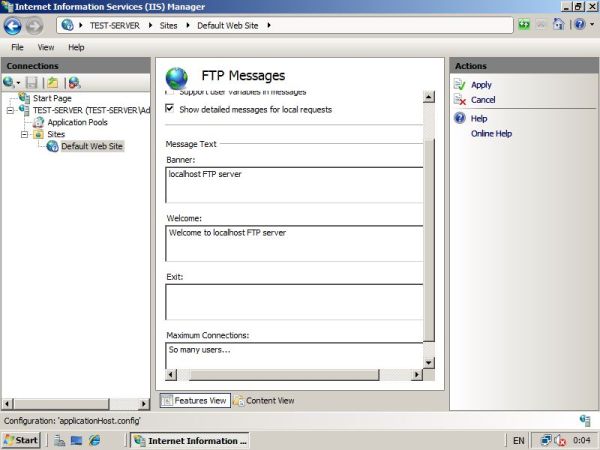This screenshot has width=600, height=450.
Task: Open the File menu
Action: point(17,47)
